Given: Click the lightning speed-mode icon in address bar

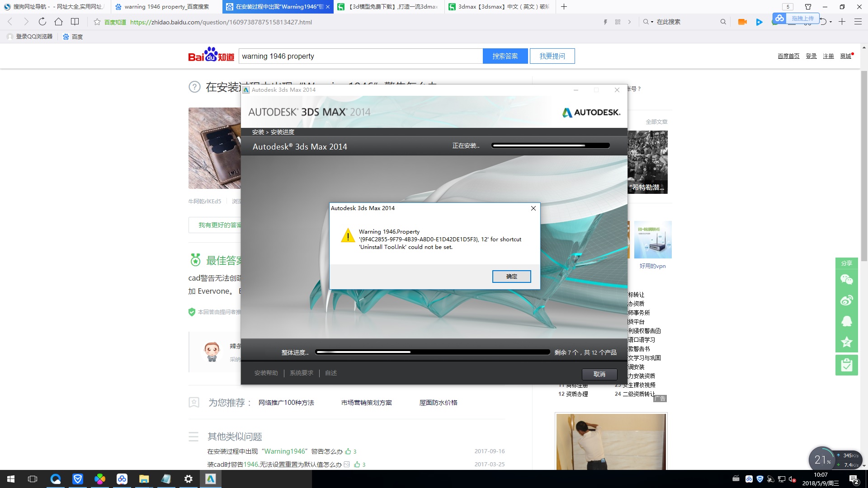Looking at the screenshot, I should [x=605, y=22].
